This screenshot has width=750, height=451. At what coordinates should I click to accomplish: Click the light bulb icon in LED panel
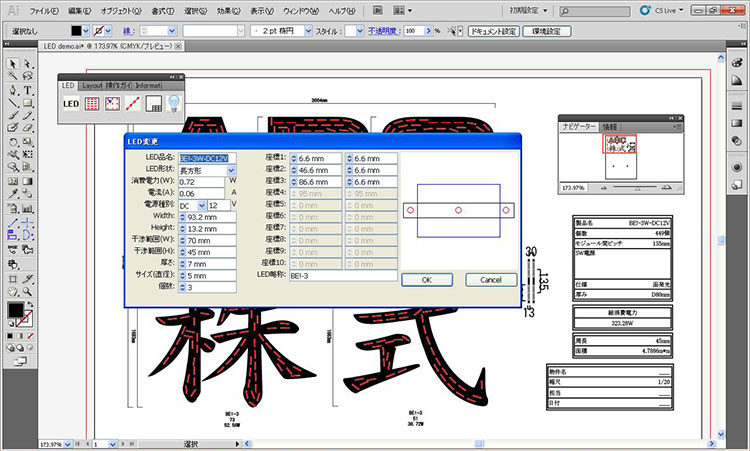tap(174, 103)
